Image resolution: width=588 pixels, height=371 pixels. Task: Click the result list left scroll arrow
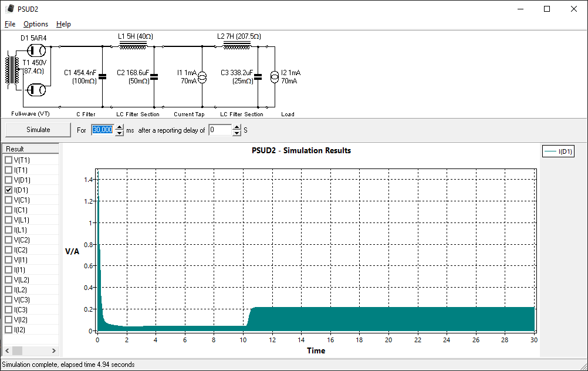(7, 350)
